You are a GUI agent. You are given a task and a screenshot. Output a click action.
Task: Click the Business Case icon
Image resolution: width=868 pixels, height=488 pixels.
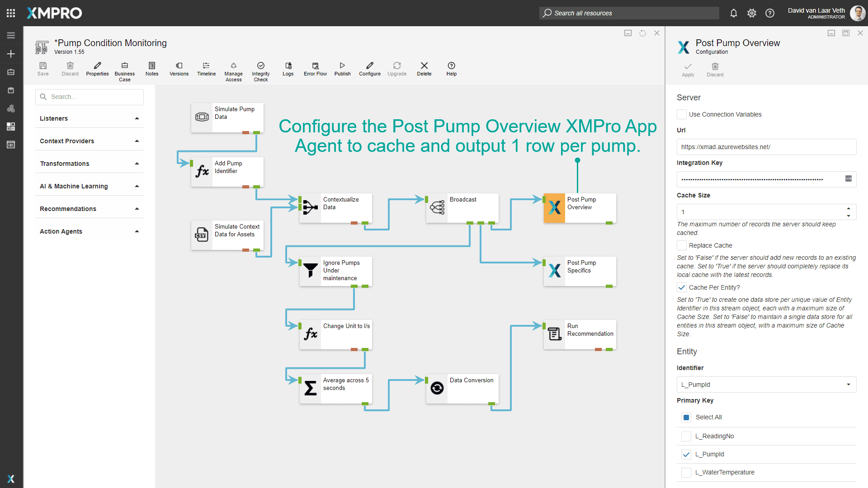(x=125, y=66)
